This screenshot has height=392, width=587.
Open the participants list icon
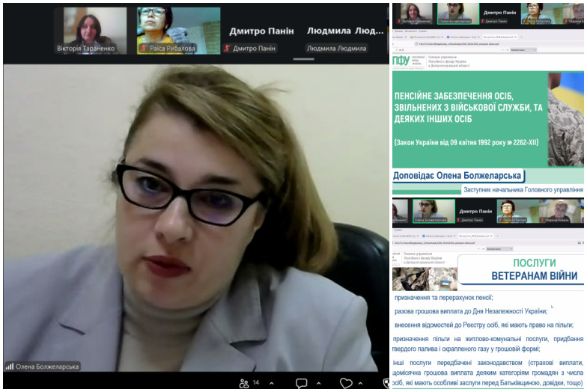click(x=243, y=383)
